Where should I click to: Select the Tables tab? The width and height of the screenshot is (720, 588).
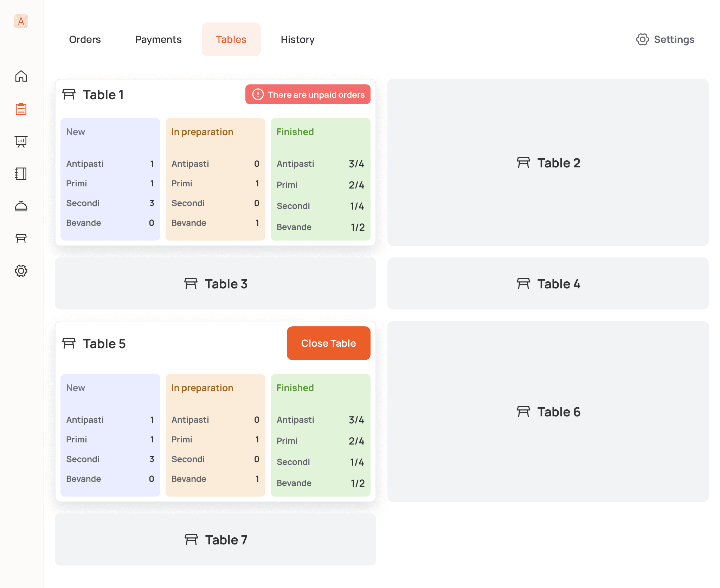231,39
